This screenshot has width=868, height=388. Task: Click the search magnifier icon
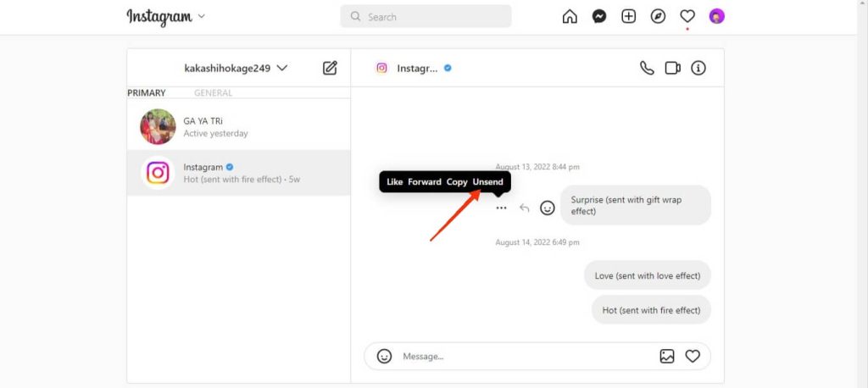click(355, 17)
